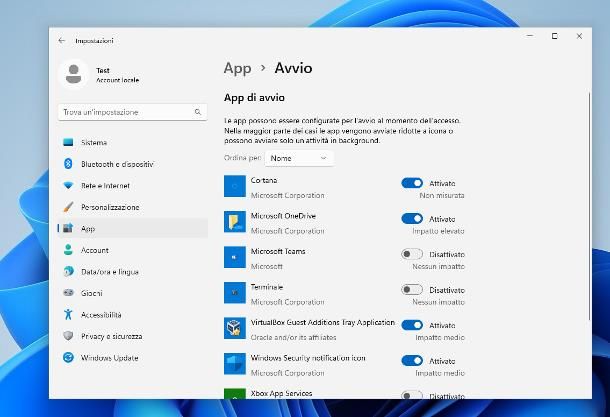
Task: Click the Xbox App Services green icon
Action: coord(235,394)
